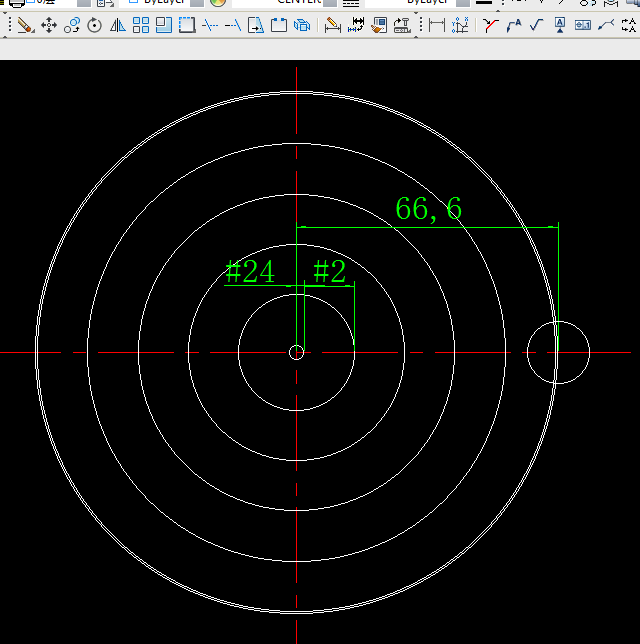Click the page with arrow icon
This screenshot has width=640, height=644.
pos(256,25)
